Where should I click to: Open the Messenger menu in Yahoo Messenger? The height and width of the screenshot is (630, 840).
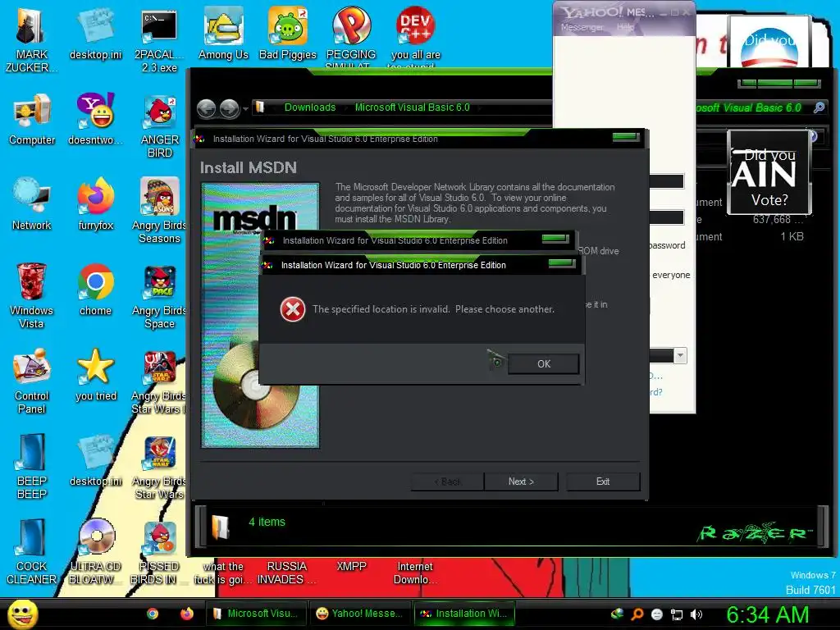(582, 27)
